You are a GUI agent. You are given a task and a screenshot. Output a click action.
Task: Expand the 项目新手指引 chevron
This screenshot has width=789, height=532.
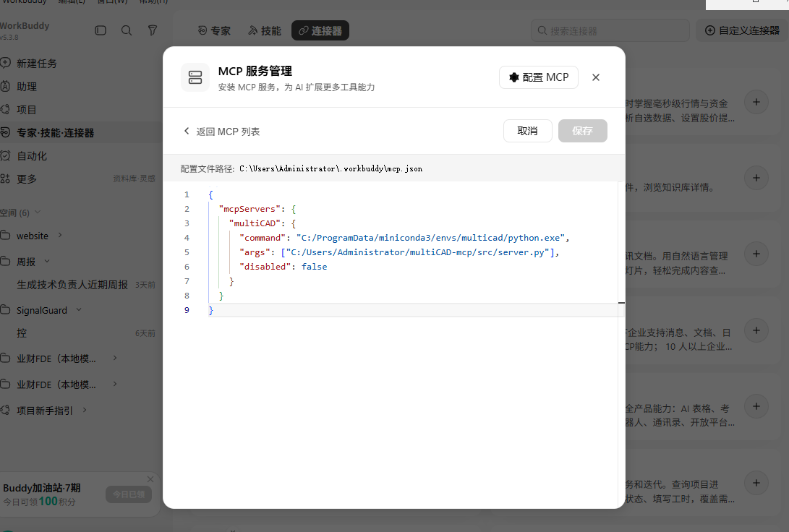(x=85, y=411)
